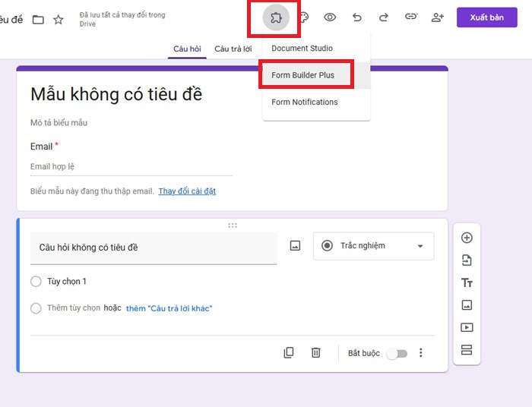Open the theme customization palette icon
Viewport: 532px width, 407px height.
(x=302, y=17)
